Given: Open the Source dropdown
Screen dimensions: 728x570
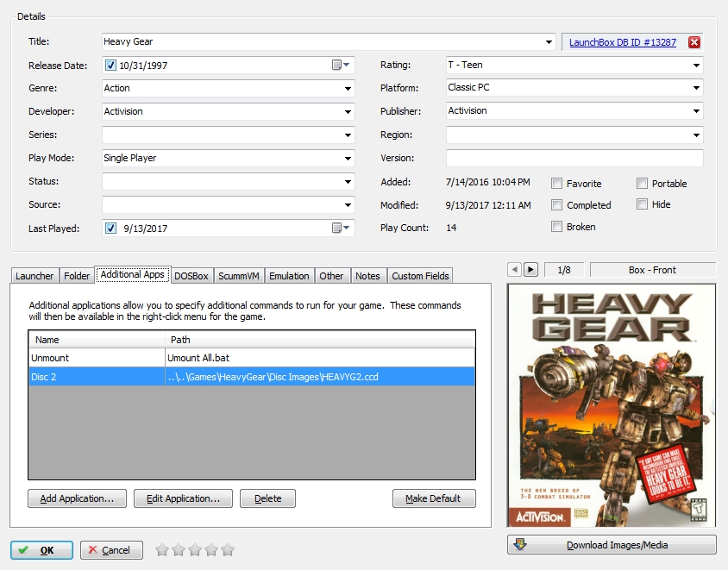Looking at the screenshot, I should [348, 204].
